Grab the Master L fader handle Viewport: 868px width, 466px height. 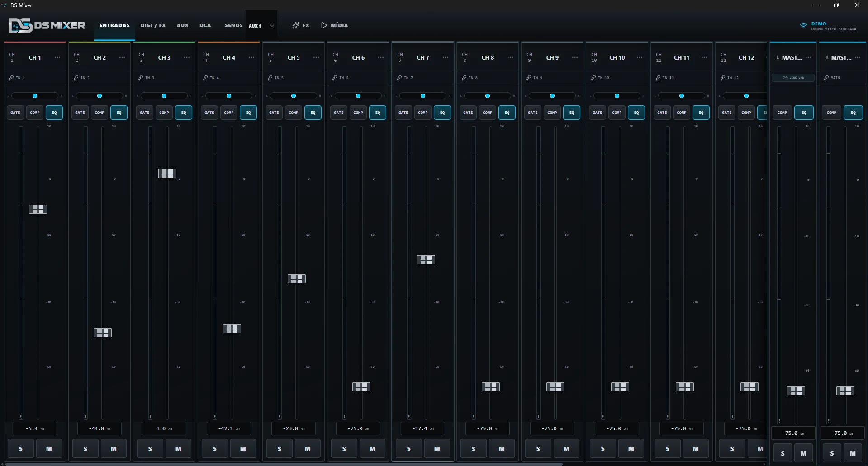pos(796,391)
